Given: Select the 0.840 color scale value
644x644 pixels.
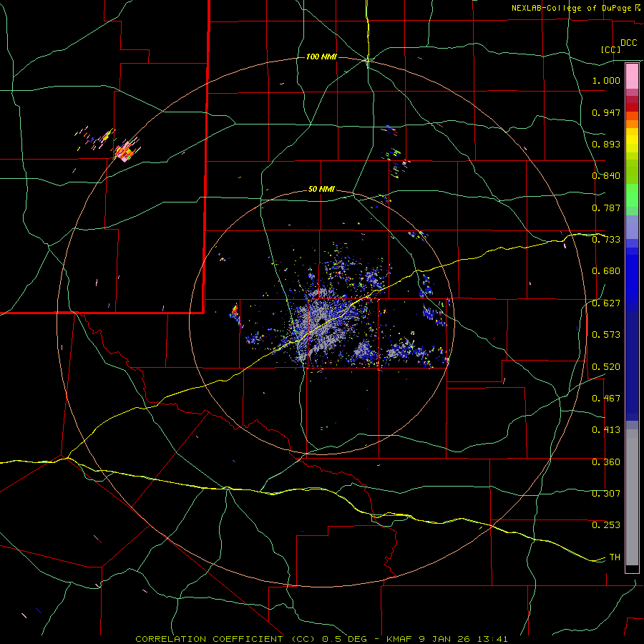Looking at the screenshot, I should pyautogui.click(x=606, y=176).
